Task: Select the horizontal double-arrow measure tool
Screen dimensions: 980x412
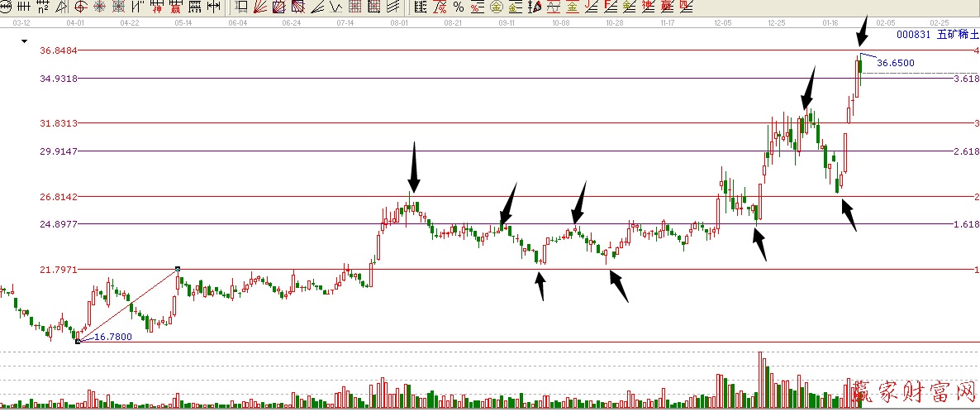Action: point(213,7)
